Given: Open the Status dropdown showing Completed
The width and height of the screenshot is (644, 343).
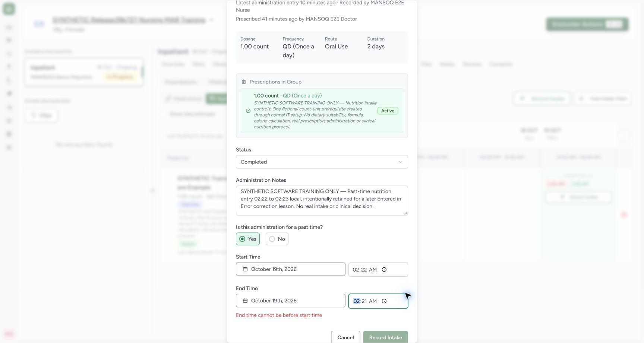Looking at the screenshot, I should pos(322,162).
